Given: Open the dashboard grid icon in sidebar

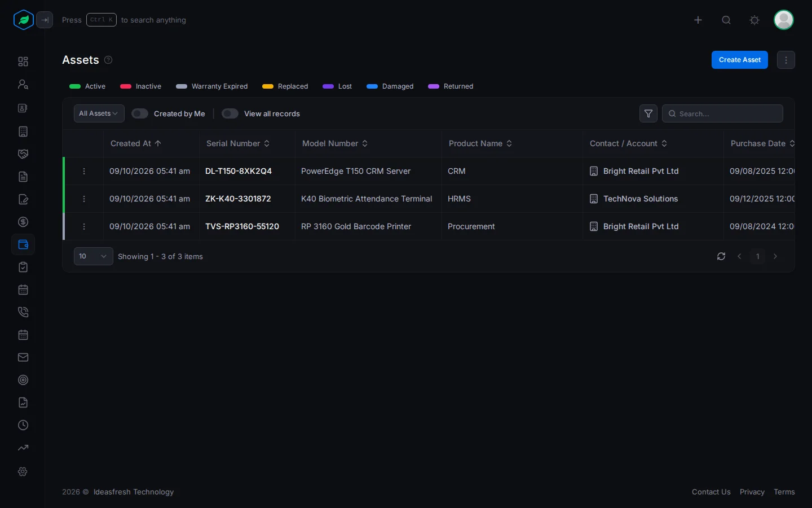Looking at the screenshot, I should click(23, 62).
